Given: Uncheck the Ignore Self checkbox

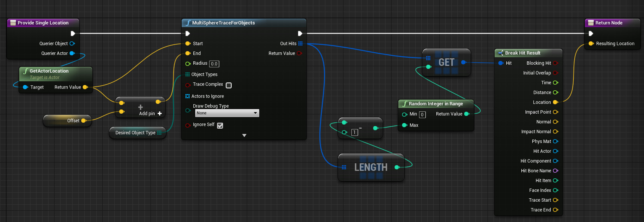Looking at the screenshot, I should point(220,126).
